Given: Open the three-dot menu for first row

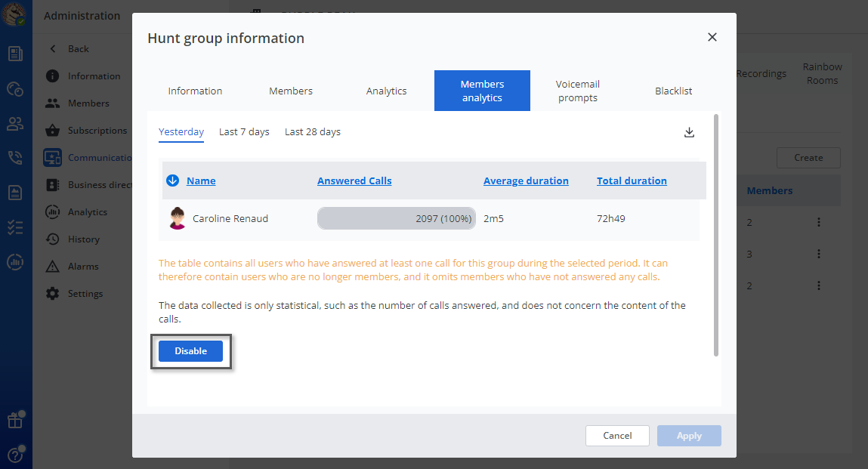Looking at the screenshot, I should click(x=818, y=223).
